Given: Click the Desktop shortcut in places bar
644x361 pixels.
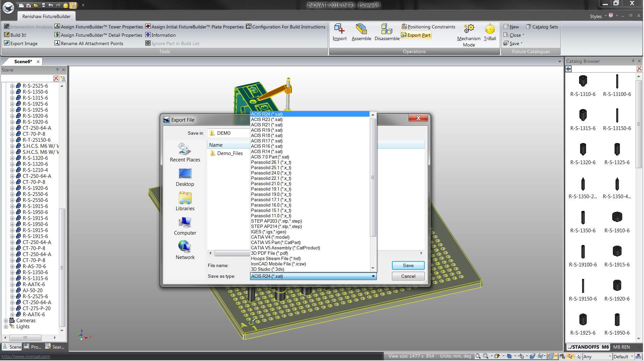Looking at the screenshot, I should click(185, 177).
